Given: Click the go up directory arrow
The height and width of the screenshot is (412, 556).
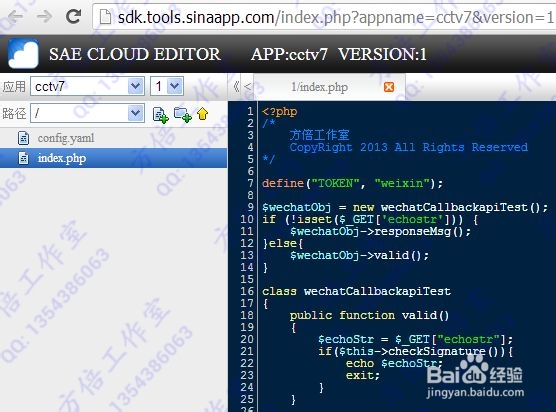Looking at the screenshot, I should 202,114.
